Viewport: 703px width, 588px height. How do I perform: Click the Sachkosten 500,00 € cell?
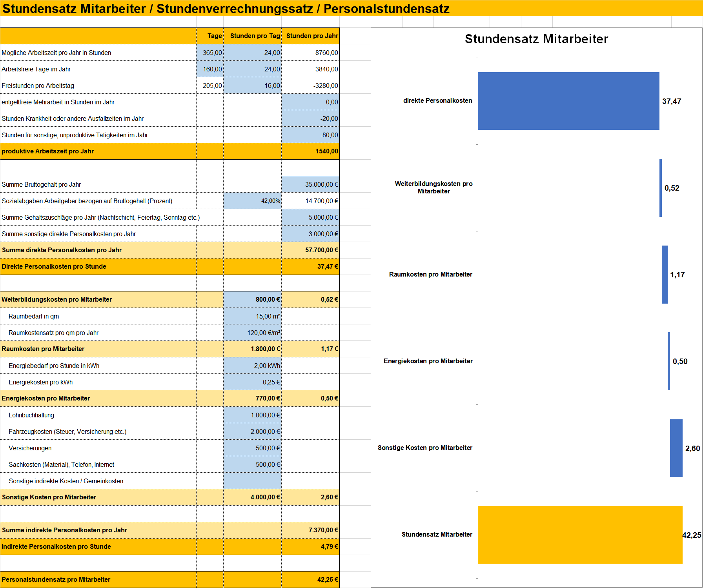[252, 464]
